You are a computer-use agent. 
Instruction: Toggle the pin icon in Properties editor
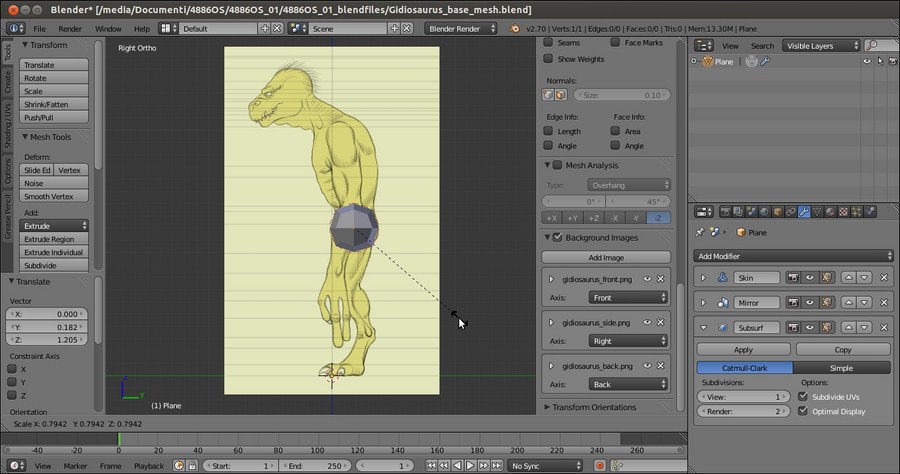pos(700,232)
